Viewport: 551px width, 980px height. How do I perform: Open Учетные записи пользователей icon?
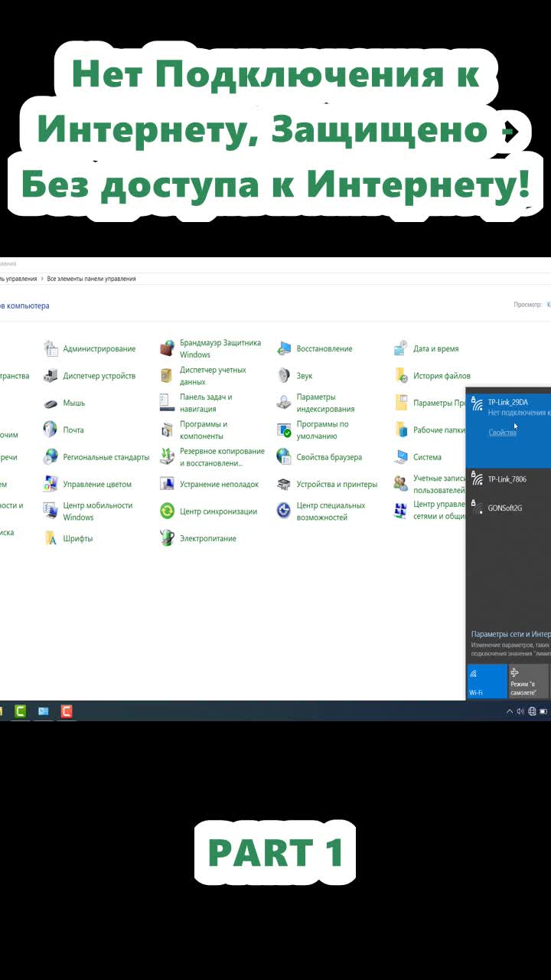(x=401, y=485)
